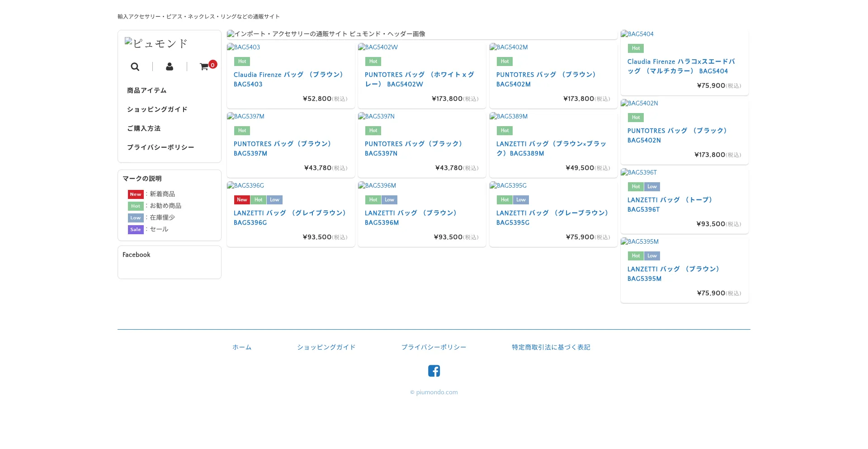The width and height of the screenshot is (868, 449).
Task: Click the cart item count badge 0
Action: [x=212, y=65]
